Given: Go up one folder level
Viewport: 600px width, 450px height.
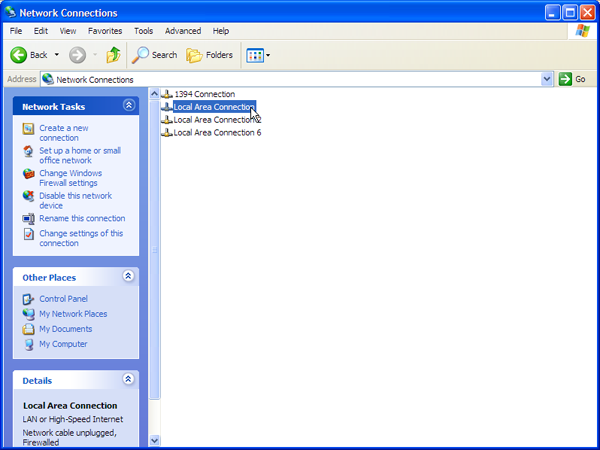Looking at the screenshot, I should point(113,55).
